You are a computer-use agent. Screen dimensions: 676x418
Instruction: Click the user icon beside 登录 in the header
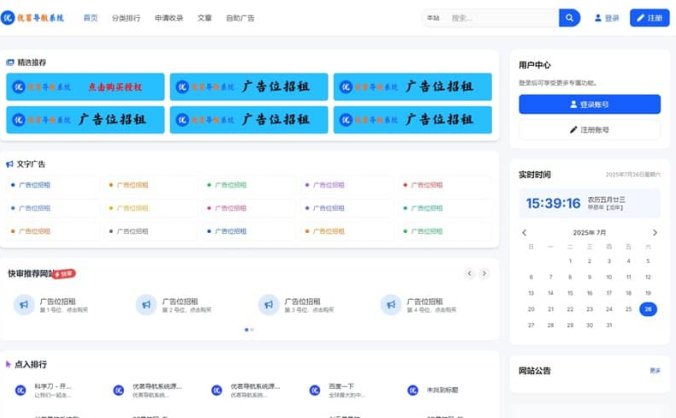coord(598,18)
